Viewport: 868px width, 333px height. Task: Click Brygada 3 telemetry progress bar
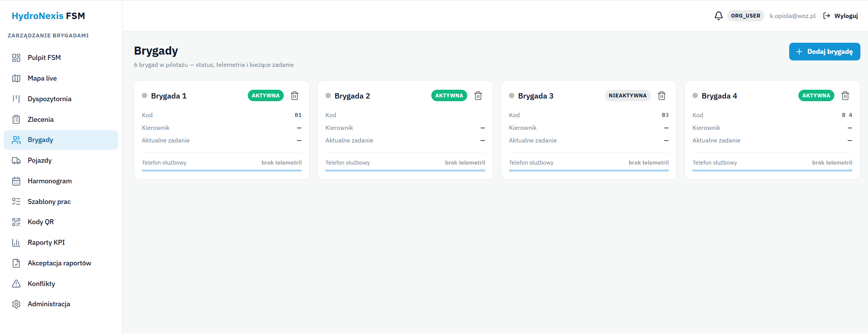coord(589,170)
